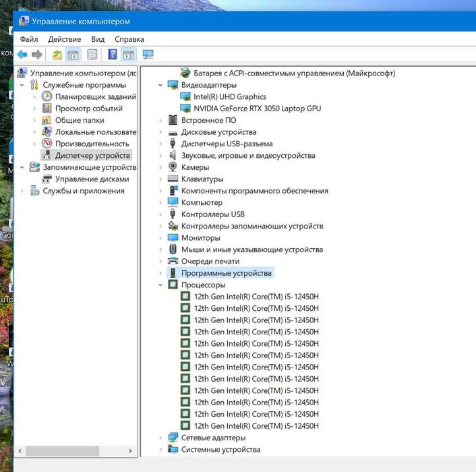Click the Сетевые адаптеры network icon

pyautogui.click(x=173, y=438)
